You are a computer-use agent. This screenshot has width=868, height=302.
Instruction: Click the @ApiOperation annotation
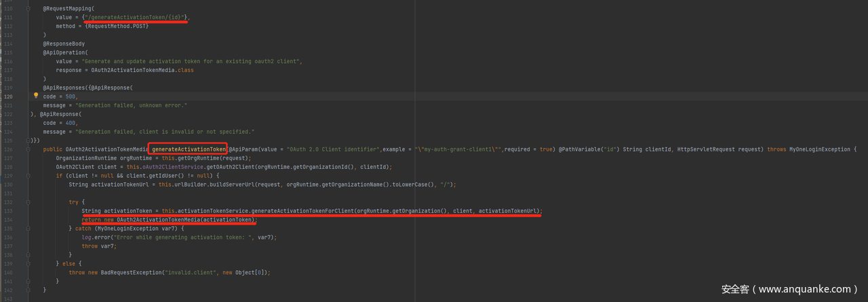pyautogui.click(x=64, y=52)
